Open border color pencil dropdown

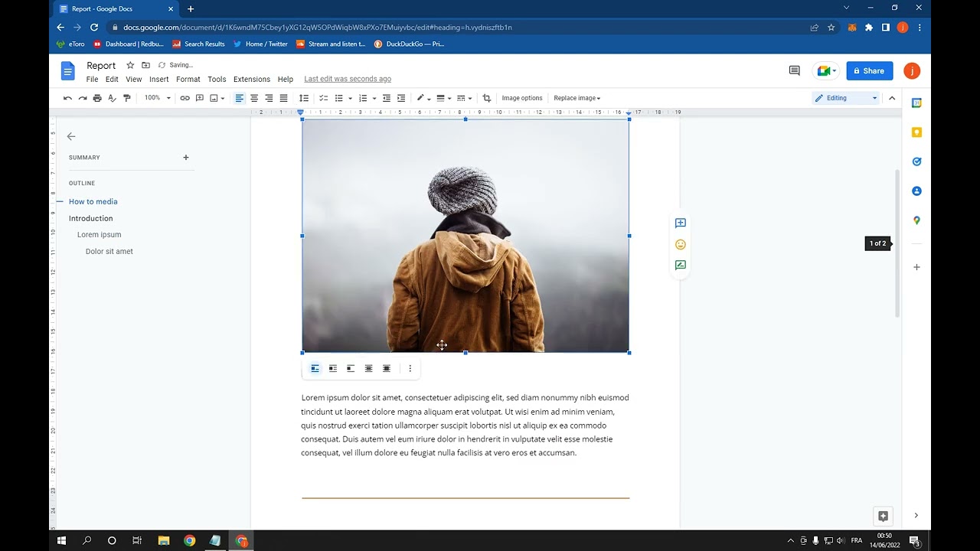423,98
